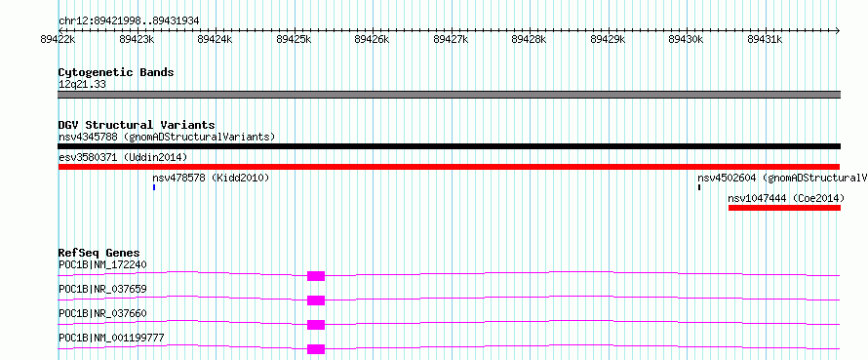This screenshot has height=360, width=868.
Task: Click the 89426k ruler tick label
Action: [x=372, y=39]
